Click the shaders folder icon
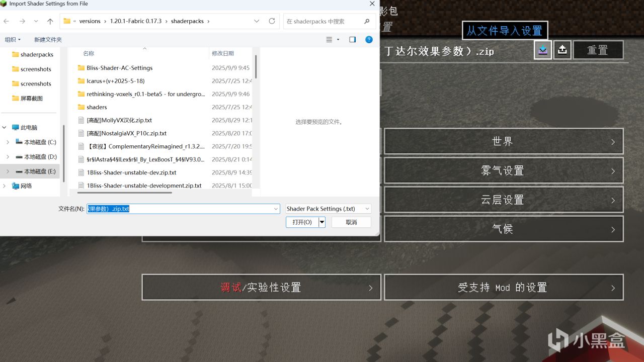The width and height of the screenshot is (644, 362). (x=82, y=107)
